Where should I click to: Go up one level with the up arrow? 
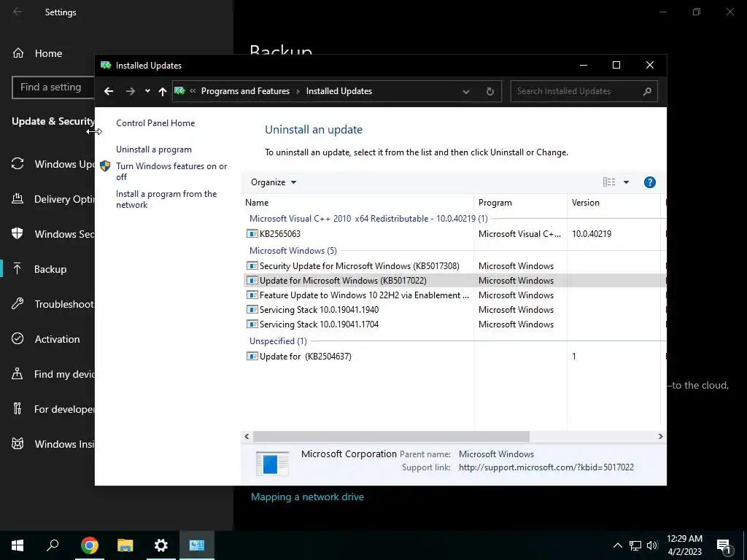coord(163,91)
